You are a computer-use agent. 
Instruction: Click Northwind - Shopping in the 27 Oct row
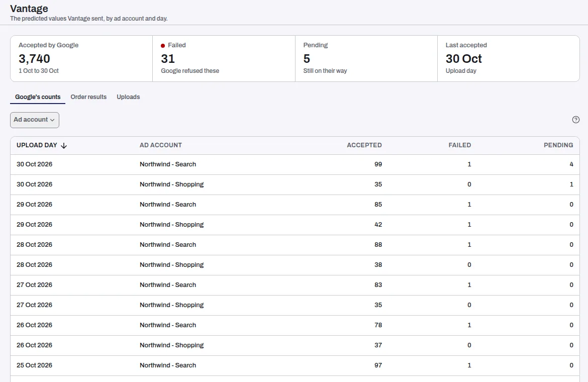click(x=172, y=305)
